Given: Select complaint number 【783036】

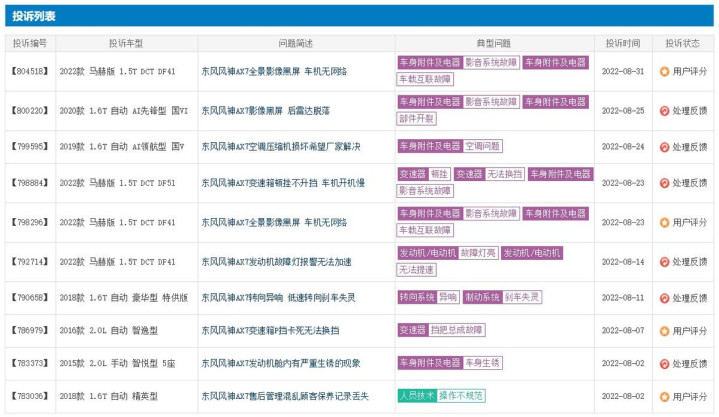Looking at the screenshot, I should click(x=30, y=396).
